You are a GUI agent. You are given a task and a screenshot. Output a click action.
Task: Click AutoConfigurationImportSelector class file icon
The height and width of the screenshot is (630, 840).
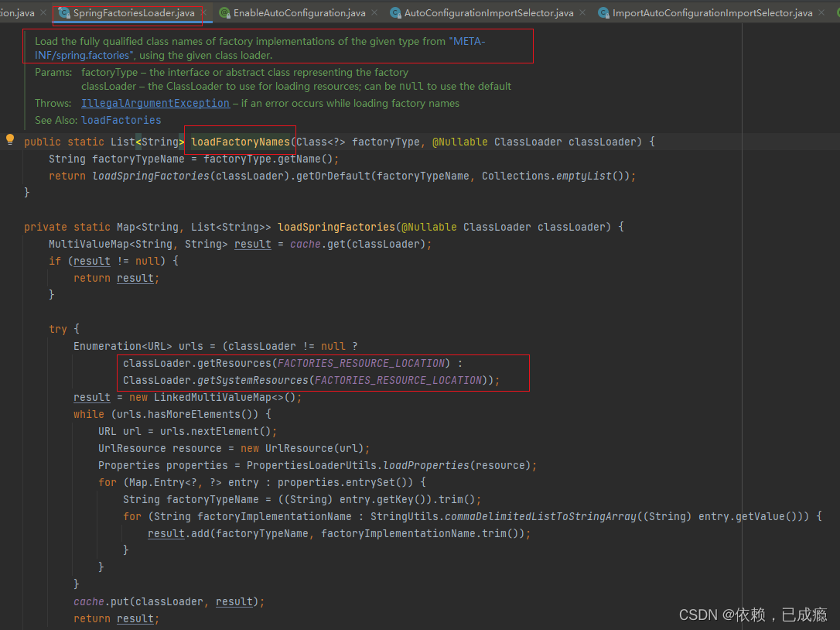395,13
